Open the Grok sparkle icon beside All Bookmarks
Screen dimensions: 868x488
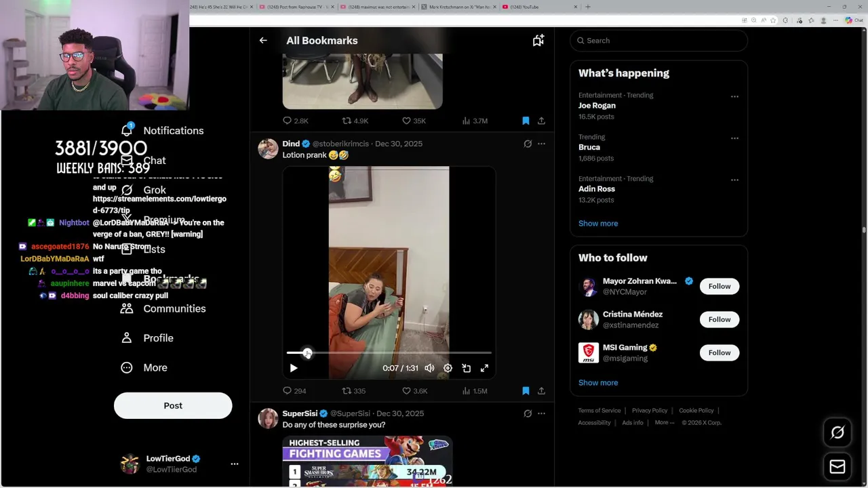pyautogui.click(x=538, y=41)
